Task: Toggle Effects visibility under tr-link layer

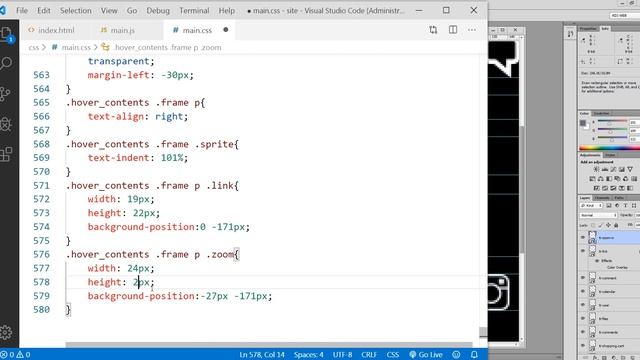Action: coord(597,260)
